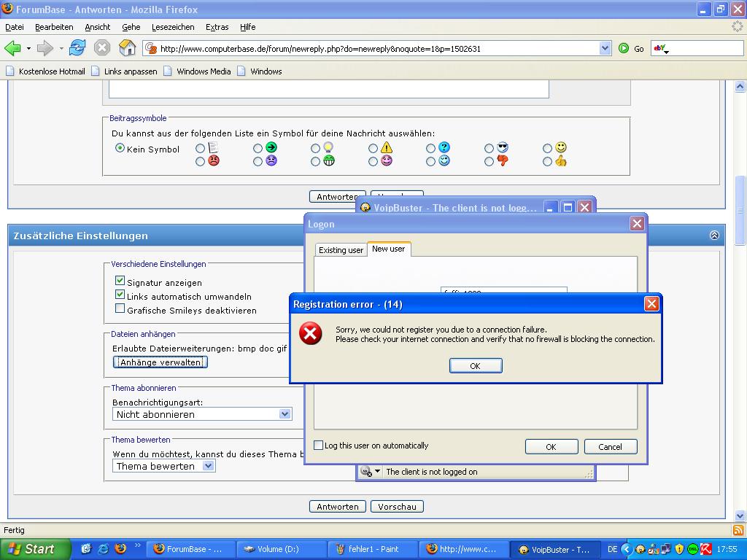The height and width of the screenshot is (560, 747).
Task: Click show desktop quick launch icon
Action: (x=86, y=549)
